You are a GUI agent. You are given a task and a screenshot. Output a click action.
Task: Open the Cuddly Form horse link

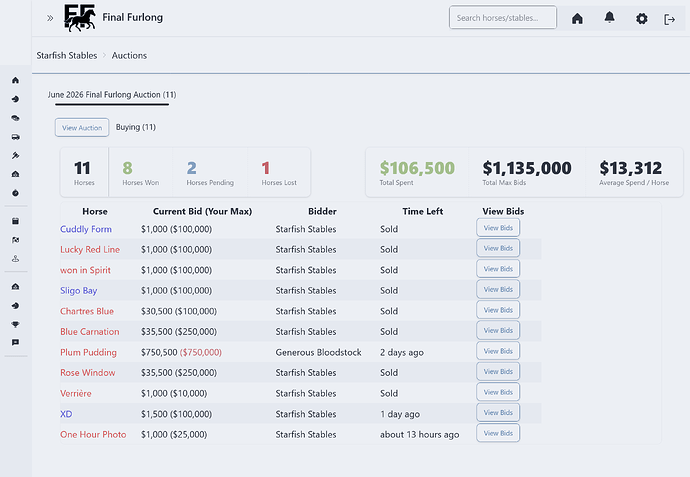(86, 229)
